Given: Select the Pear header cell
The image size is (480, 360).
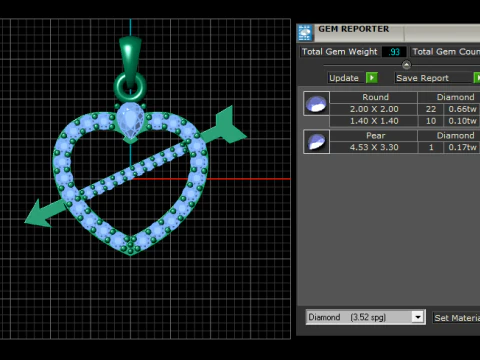Looking at the screenshot, I should click(374, 135).
